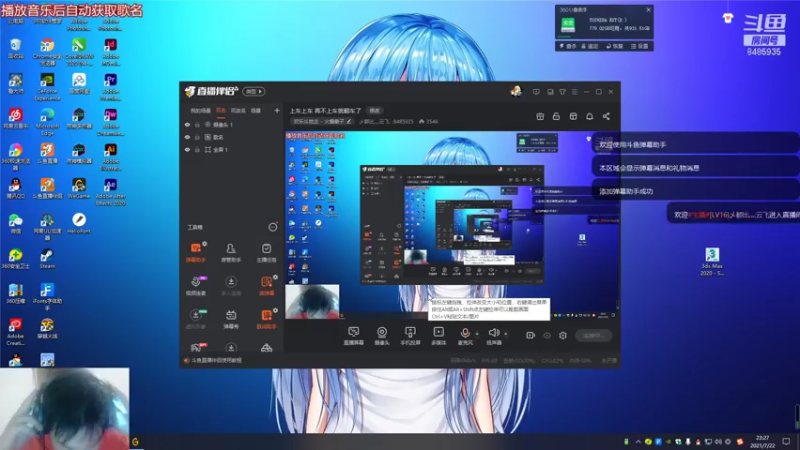The height and width of the screenshot is (450, 800).
Task: Click the 修改 button beside stream title
Action: coord(374,111)
